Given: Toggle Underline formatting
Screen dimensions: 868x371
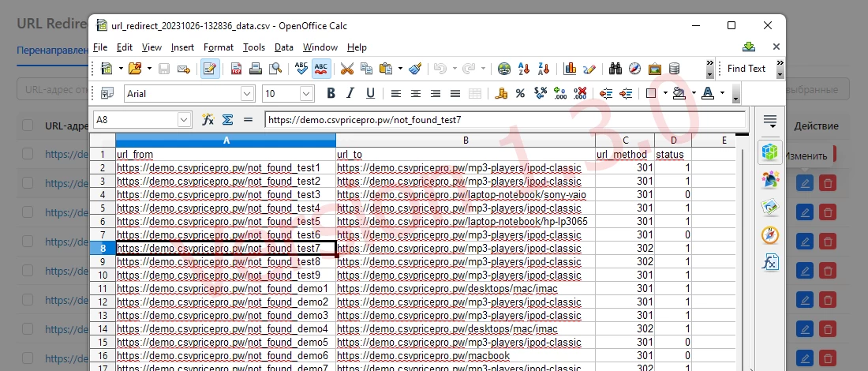Looking at the screenshot, I should point(370,94).
